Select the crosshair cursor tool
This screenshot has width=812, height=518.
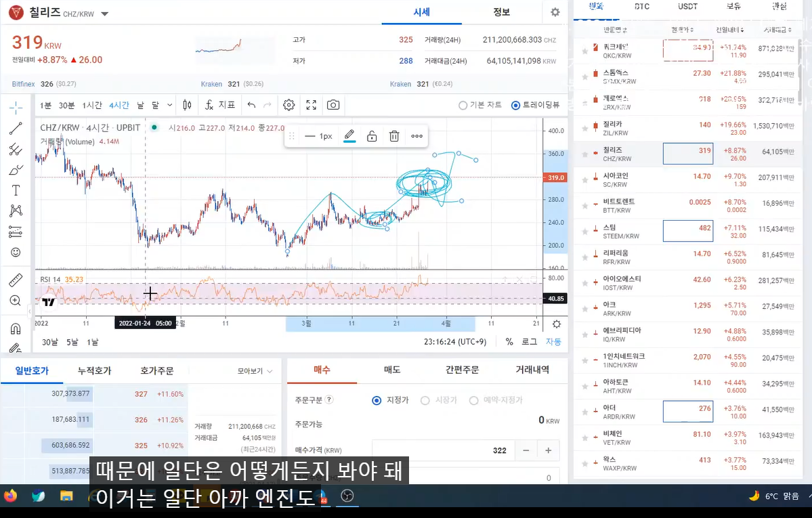16,108
